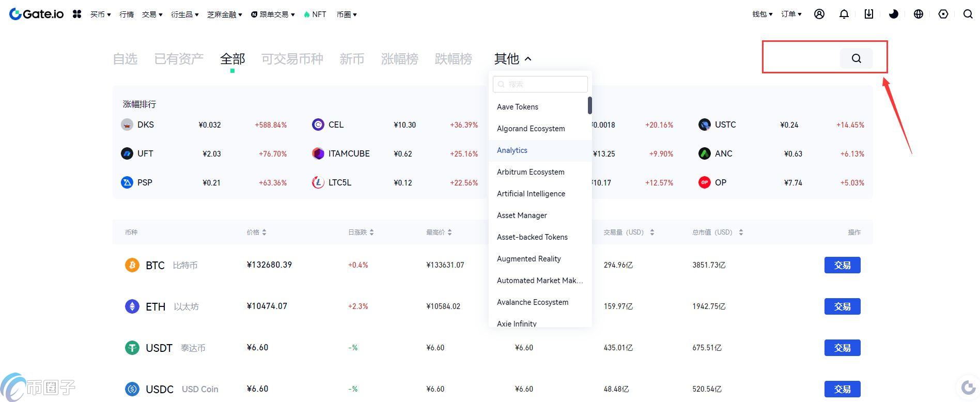Click the ANC coin icon

(705, 153)
